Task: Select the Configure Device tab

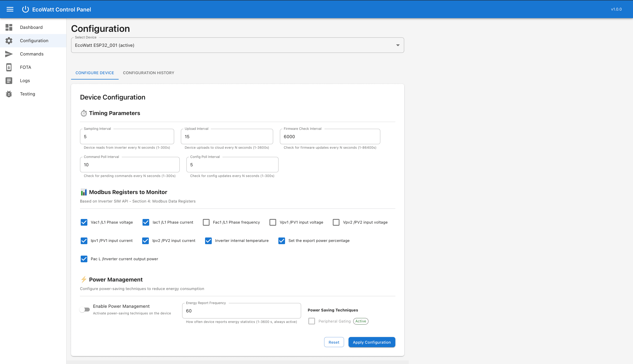Action: pyautogui.click(x=95, y=73)
